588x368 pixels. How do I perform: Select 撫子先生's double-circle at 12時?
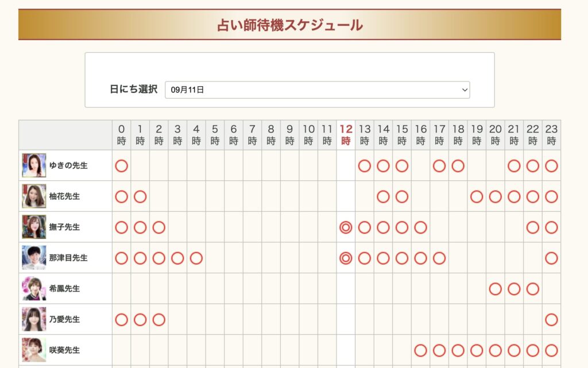pos(346,227)
